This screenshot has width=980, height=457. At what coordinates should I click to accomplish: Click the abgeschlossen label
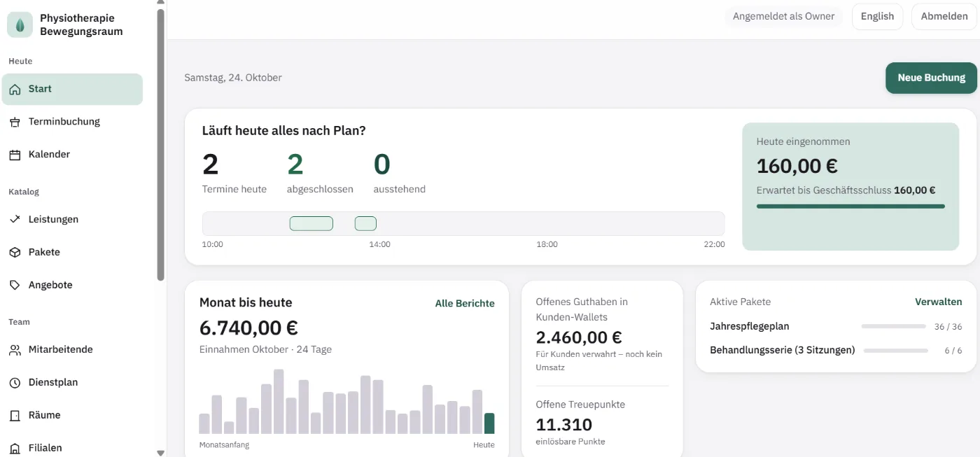pyautogui.click(x=320, y=189)
